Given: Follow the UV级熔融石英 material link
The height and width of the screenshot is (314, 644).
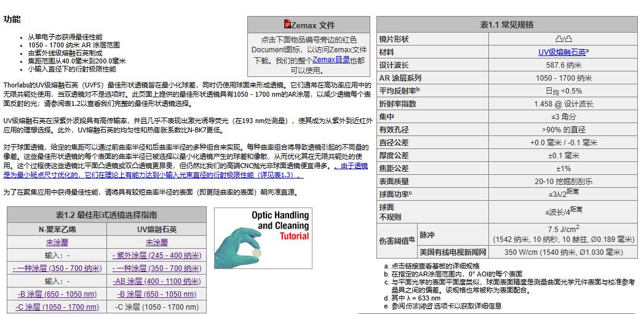Looking at the screenshot, I should click(x=562, y=52).
